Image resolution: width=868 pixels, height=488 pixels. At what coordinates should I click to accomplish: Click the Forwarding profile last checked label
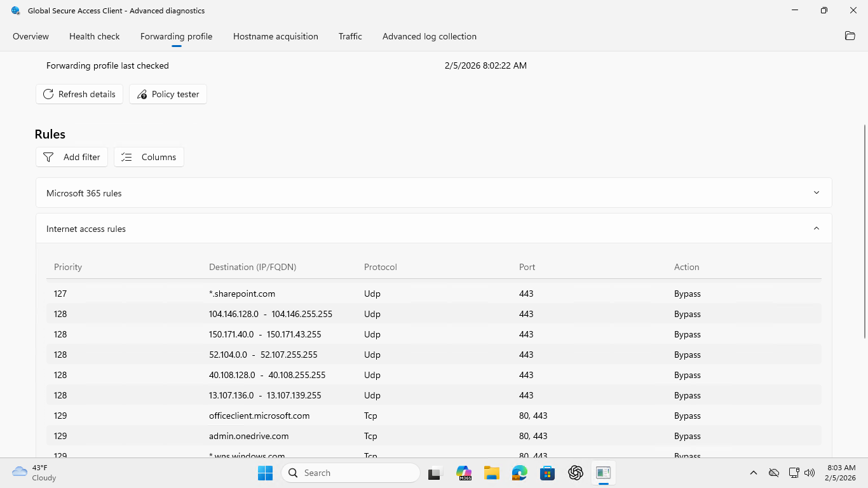[x=107, y=65]
